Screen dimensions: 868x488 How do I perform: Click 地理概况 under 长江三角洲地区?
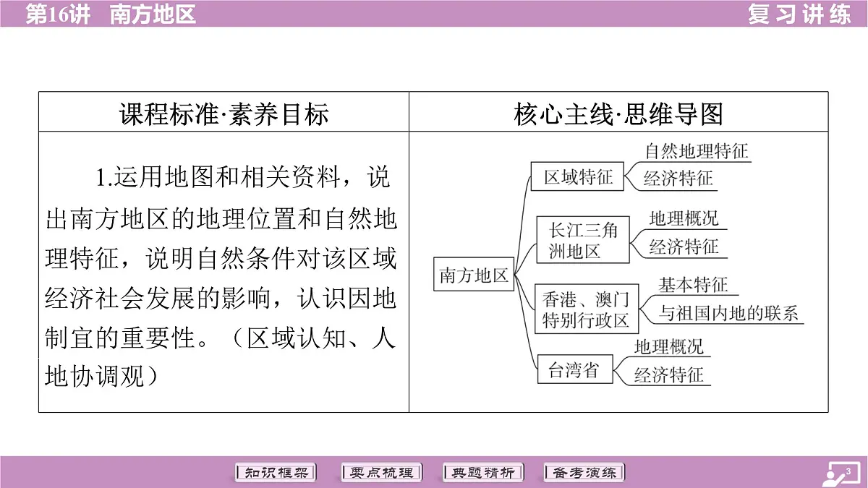[683, 218]
